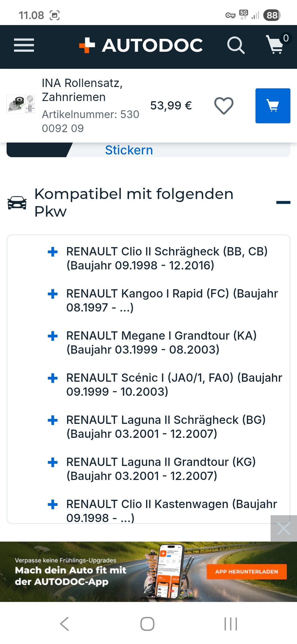Click the Stickern link
This screenshot has height=644, width=297.
[129, 150]
